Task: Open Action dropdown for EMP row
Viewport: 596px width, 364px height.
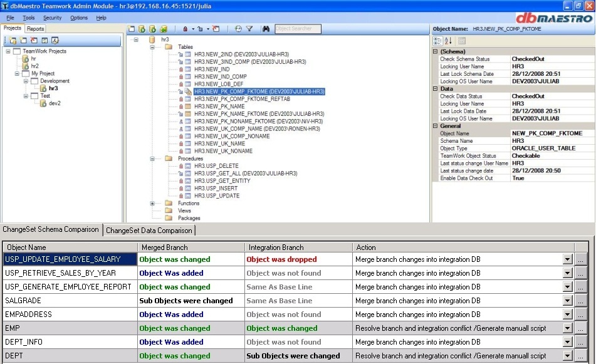Action: pos(567,328)
